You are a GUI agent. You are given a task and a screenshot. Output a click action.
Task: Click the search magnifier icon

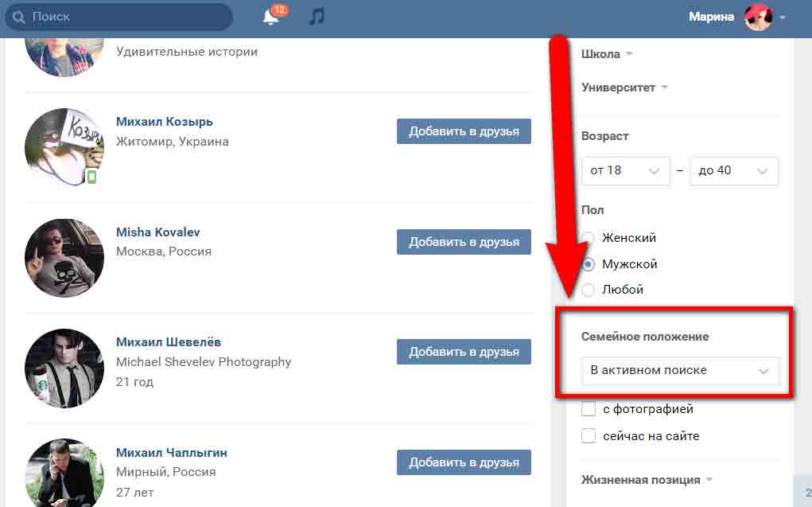pos(18,17)
